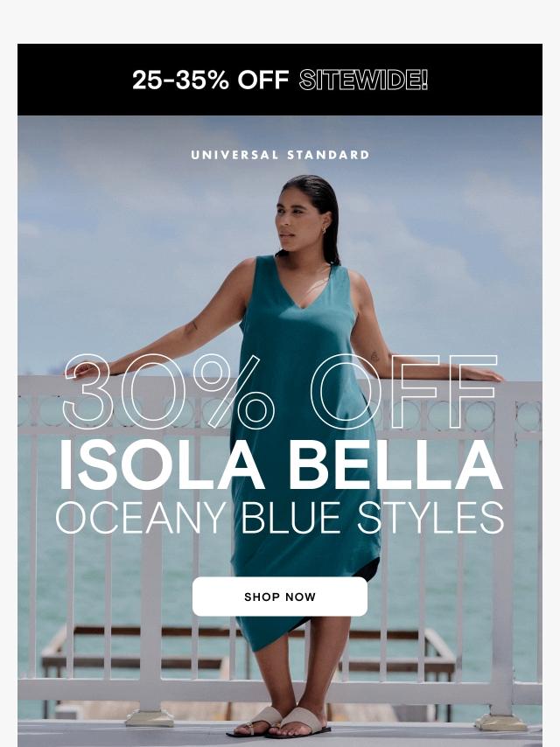Click the ISOLA BELLA headline
560x747 pixels.
[x=280, y=465]
